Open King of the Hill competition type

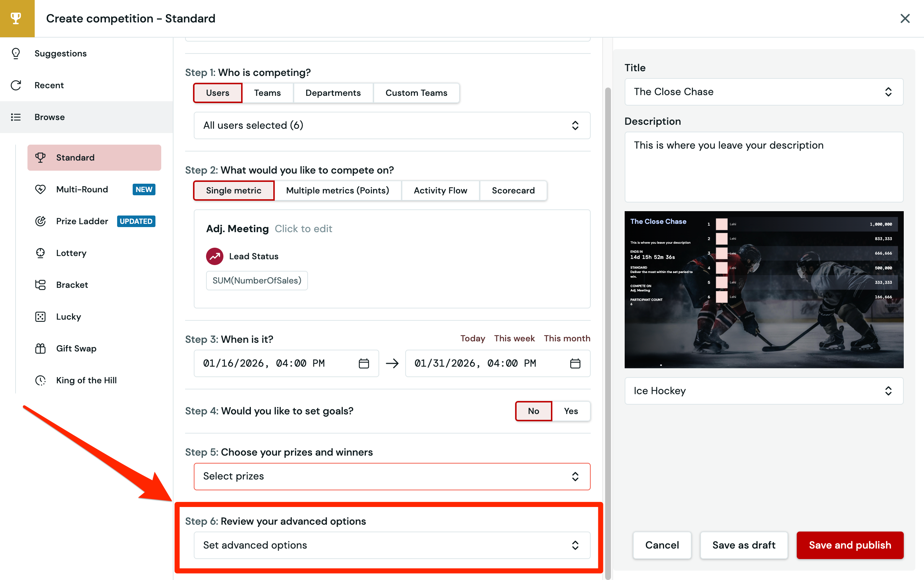[x=86, y=380]
